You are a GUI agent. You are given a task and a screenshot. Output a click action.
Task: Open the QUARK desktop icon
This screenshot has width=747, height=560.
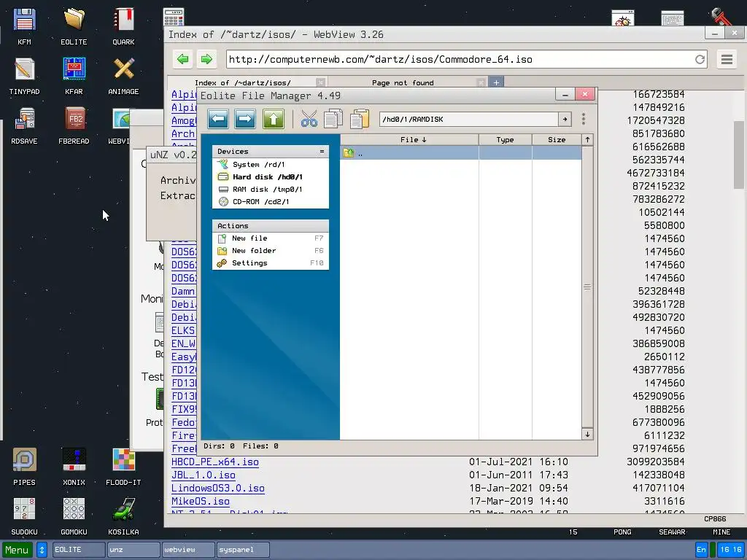pos(123,26)
